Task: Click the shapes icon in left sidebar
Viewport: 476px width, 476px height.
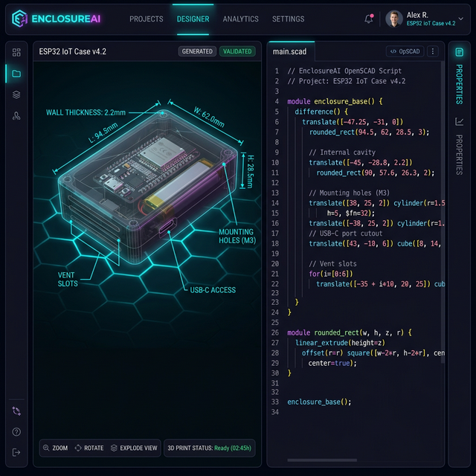Action: coord(16,116)
